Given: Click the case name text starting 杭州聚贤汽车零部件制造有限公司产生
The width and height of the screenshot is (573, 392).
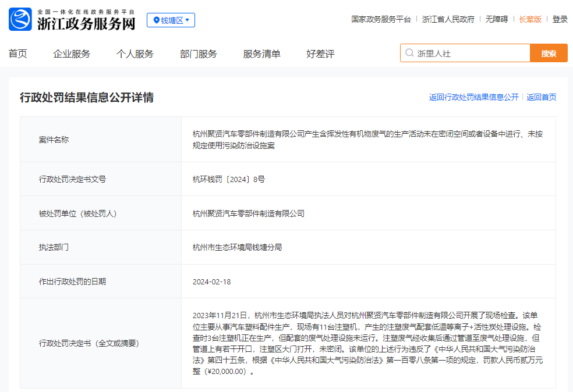Looking at the screenshot, I should tap(367, 140).
